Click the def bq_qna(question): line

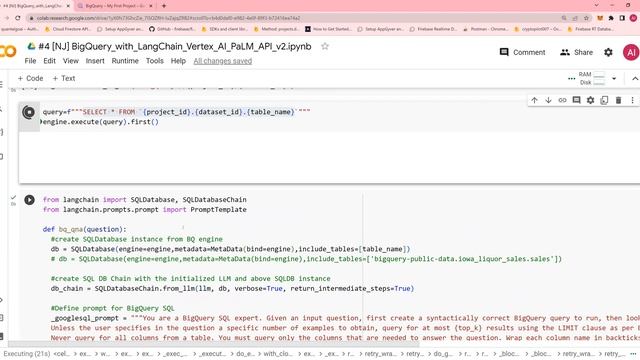(x=84, y=229)
